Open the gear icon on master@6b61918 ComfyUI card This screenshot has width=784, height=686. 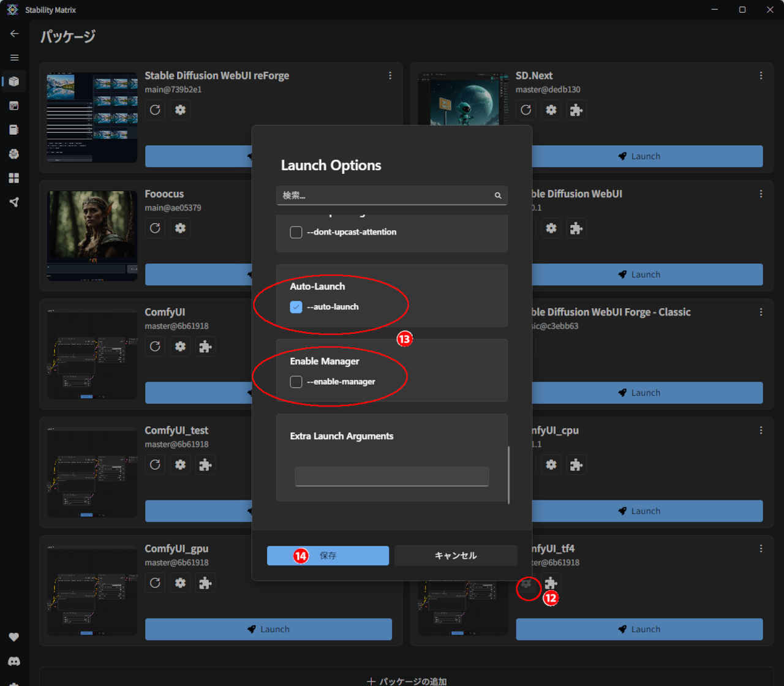pos(180,346)
